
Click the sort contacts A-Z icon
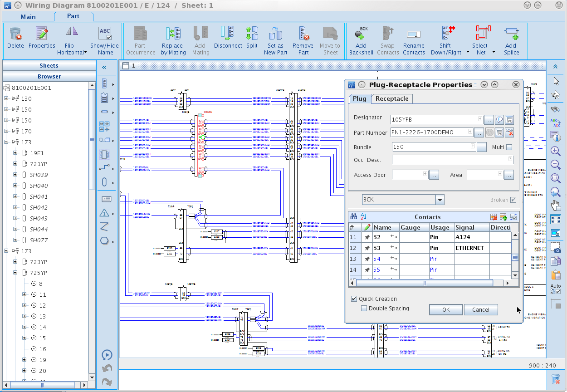pyautogui.click(x=363, y=217)
